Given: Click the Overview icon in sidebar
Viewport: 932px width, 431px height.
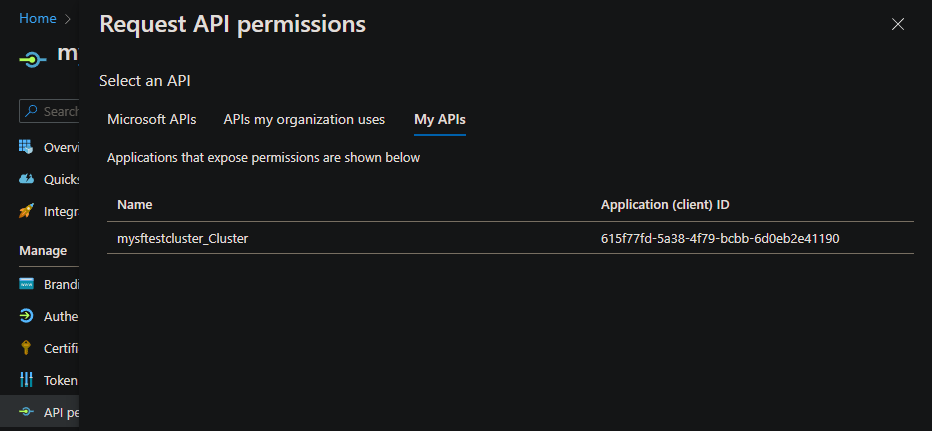Looking at the screenshot, I should [x=27, y=147].
